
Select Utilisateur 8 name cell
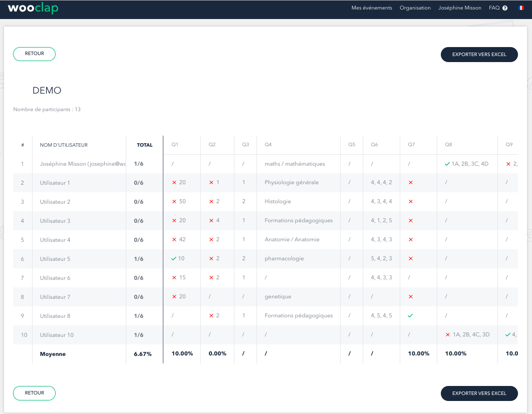[x=55, y=316]
